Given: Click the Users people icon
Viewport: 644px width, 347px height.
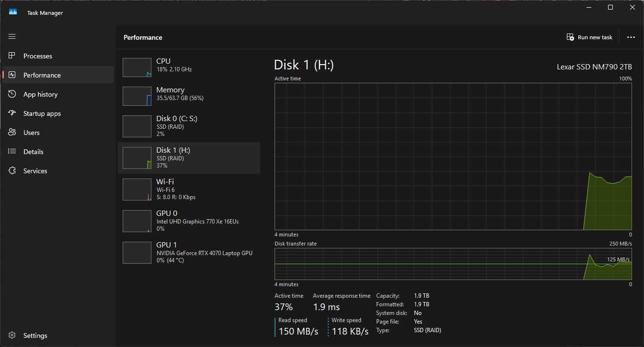Looking at the screenshot, I should pos(12,133).
